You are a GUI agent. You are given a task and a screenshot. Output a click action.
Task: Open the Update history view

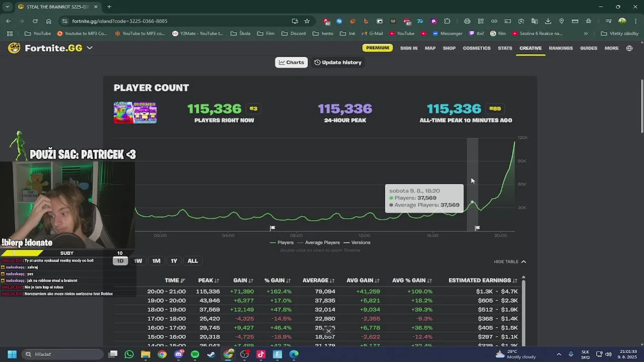(x=338, y=62)
